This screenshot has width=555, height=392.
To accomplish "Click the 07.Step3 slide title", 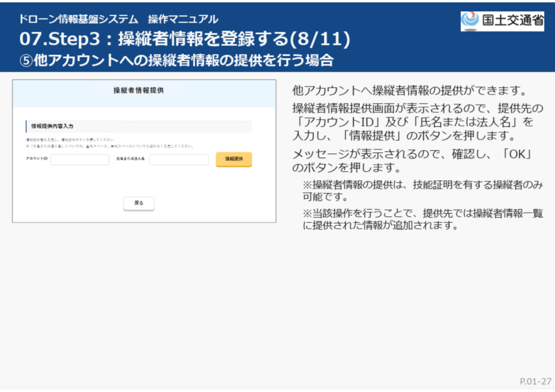I will click(x=184, y=39).
